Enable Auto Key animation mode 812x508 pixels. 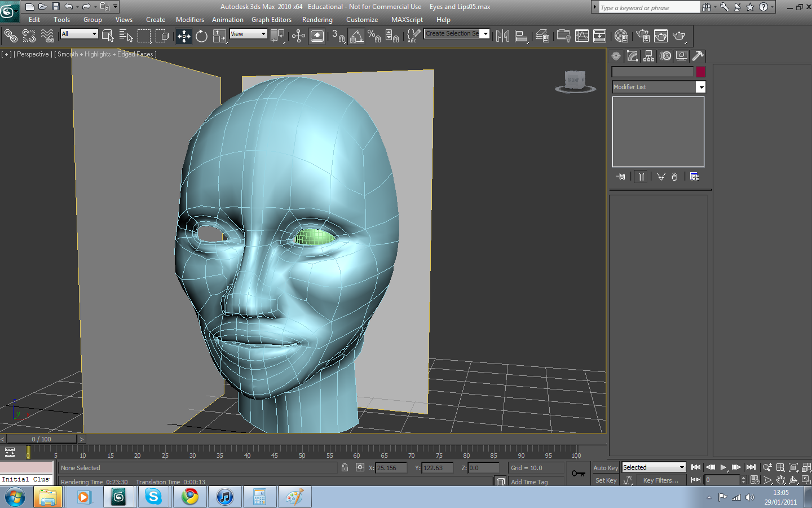click(x=604, y=467)
